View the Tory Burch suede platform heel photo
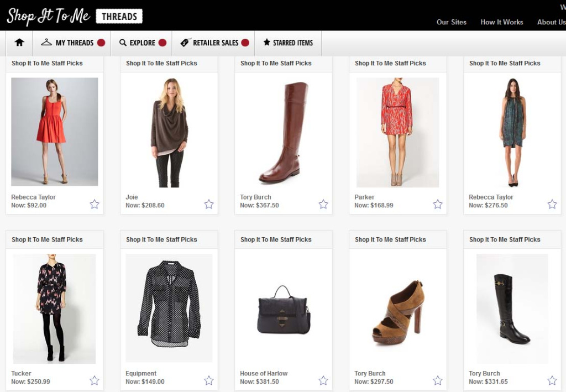 [x=398, y=313]
